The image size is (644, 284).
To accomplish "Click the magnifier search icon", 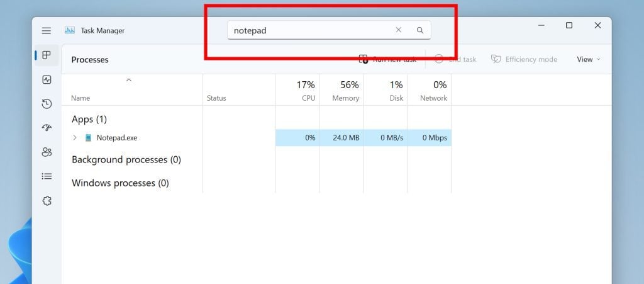I will pos(419,30).
